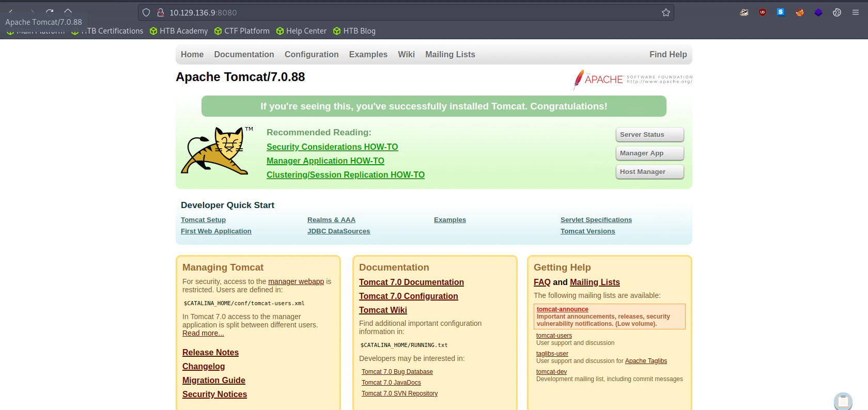Select the Configuration navigation item
Image resolution: width=868 pixels, height=410 pixels.
312,54
